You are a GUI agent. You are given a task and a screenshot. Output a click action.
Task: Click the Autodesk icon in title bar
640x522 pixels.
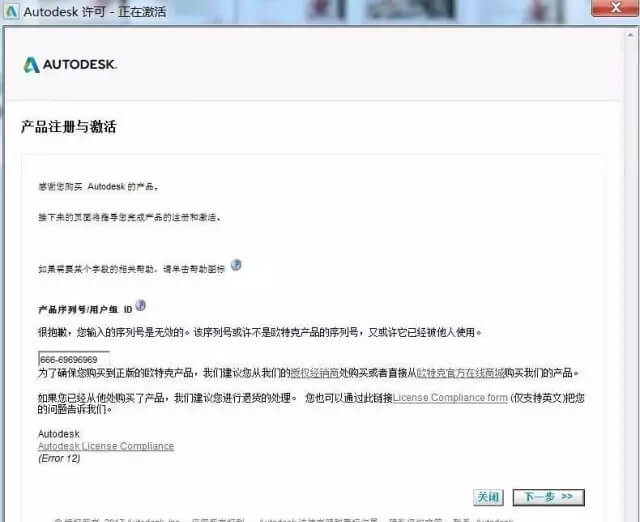(x=11, y=11)
